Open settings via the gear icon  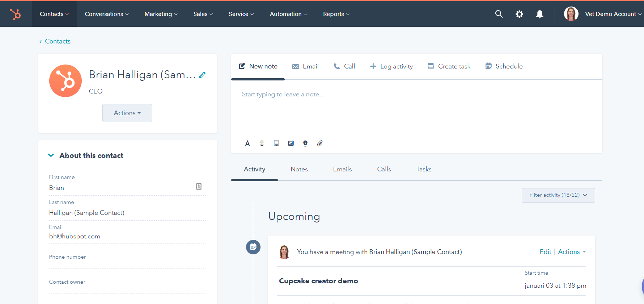[x=519, y=14]
